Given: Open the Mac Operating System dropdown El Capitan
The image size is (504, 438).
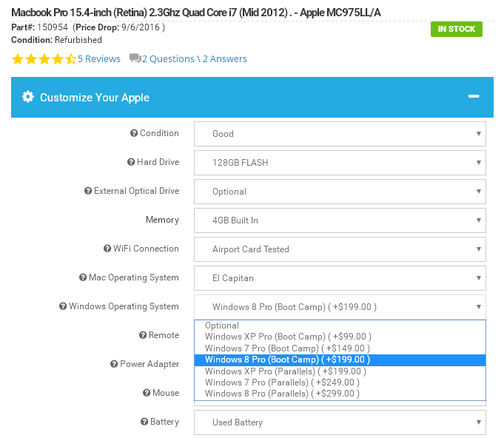Looking at the screenshot, I should tap(340, 278).
